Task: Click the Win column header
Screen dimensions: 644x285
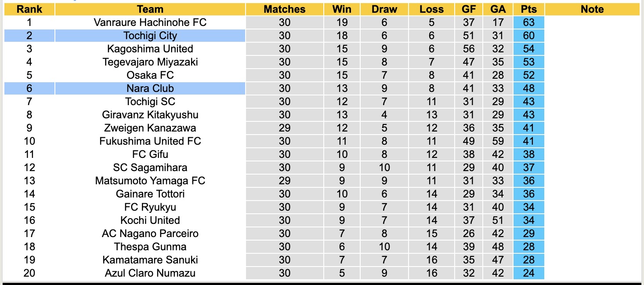Action: pyautogui.click(x=342, y=9)
